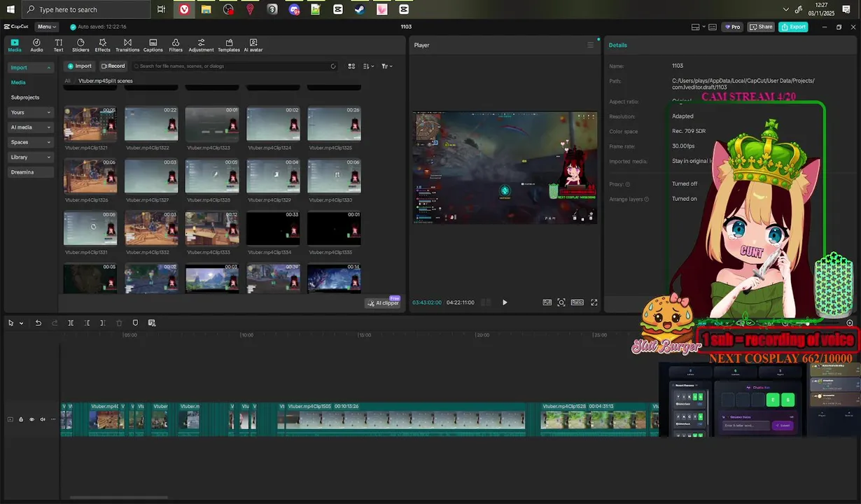Click the shortcut panel icon beside layout

tap(713, 27)
